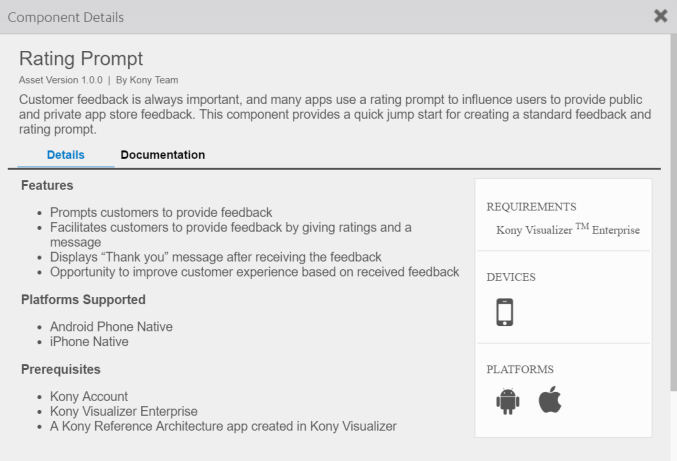Switch to the Documentation tab
This screenshot has width=677, height=461.
pyautogui.click(x=163, y=155)
